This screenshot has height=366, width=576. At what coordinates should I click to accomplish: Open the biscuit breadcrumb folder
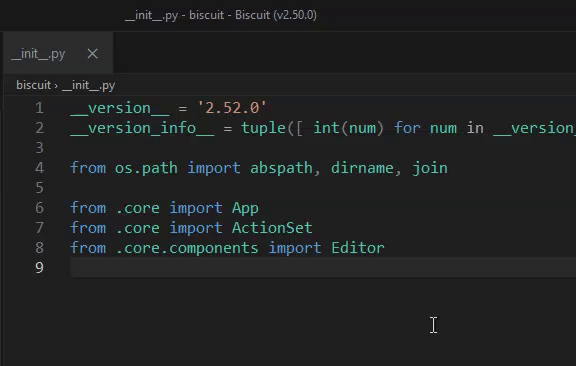[x=33, y=85]
